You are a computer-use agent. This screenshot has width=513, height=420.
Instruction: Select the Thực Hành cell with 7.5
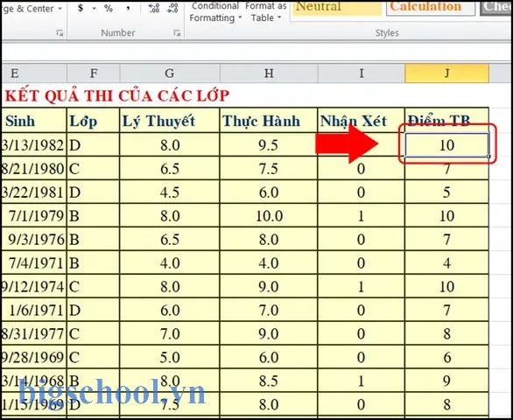[x=268, y=168]
